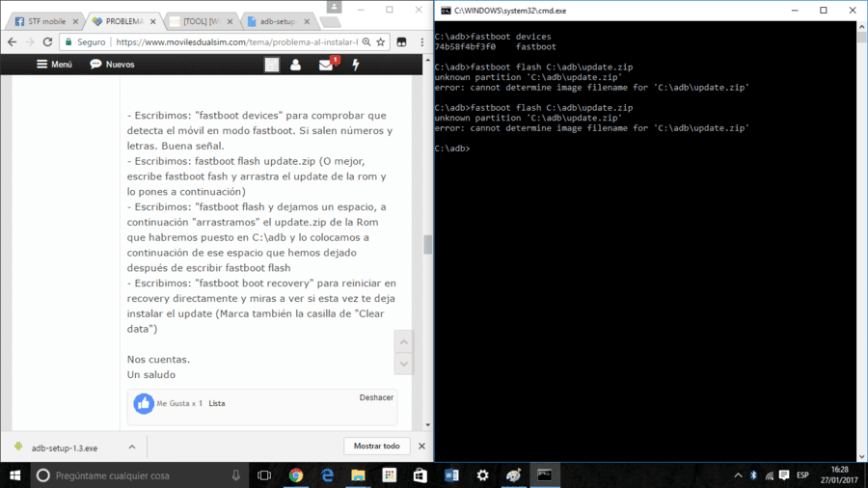Open network tray icon

coord(769,475)
